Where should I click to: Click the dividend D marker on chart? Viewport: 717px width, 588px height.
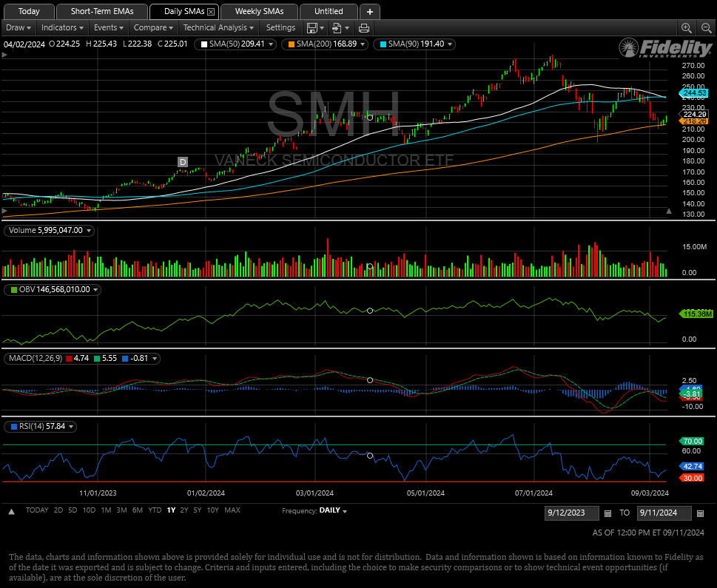coord(183,162)
